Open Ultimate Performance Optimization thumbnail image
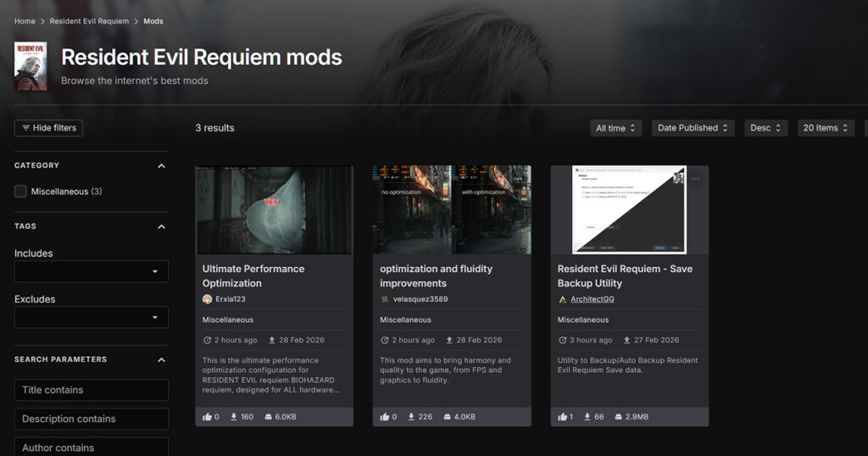 [x=274, y=209]
